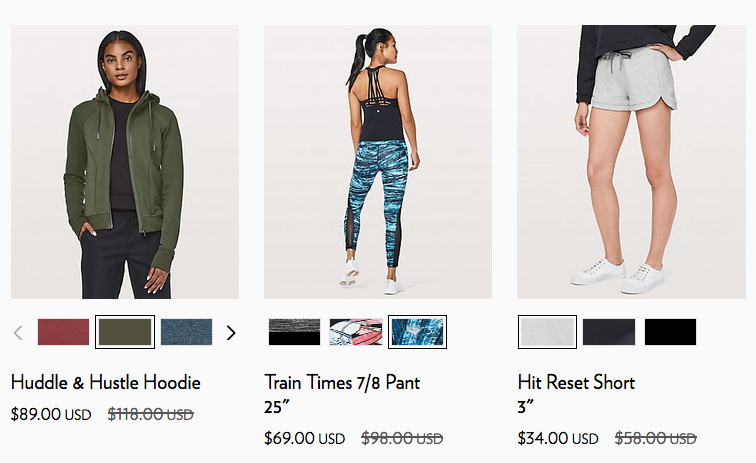Pick the navy short swatch

coord(609,332)
